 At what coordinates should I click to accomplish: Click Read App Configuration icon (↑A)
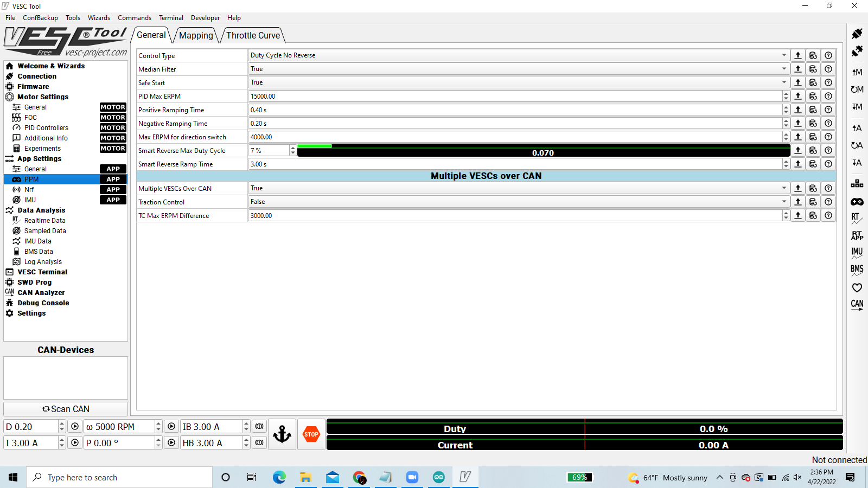coord(857,128)
